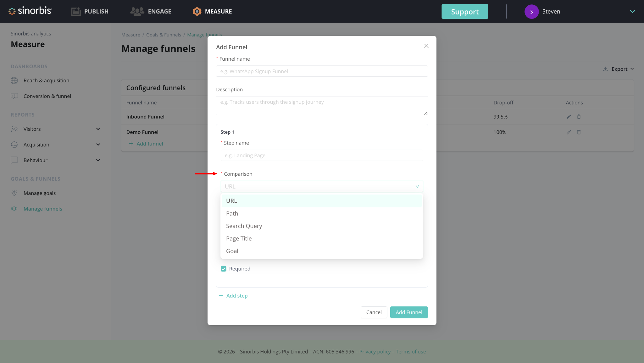Image resolution: width=644 pixels, height=363 pixels.
Task: Click the Manage funnels sidebar icon
Action: click(14, 209)
